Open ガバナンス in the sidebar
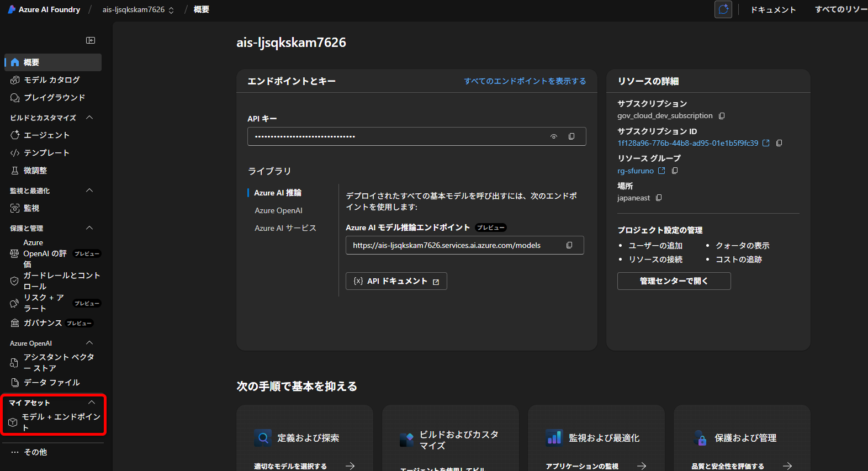Viewport: 868px width, 471px height. [53, 323]
